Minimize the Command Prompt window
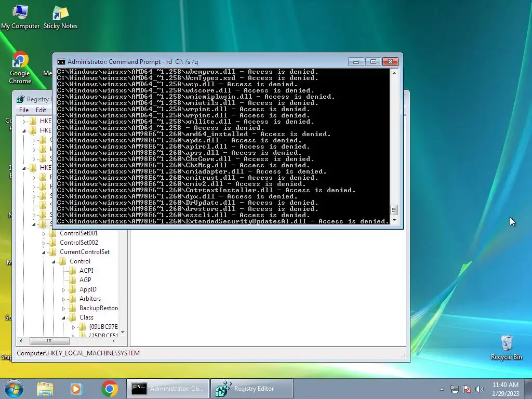This screenshot has height=399, width=532. tap(356, 62)
